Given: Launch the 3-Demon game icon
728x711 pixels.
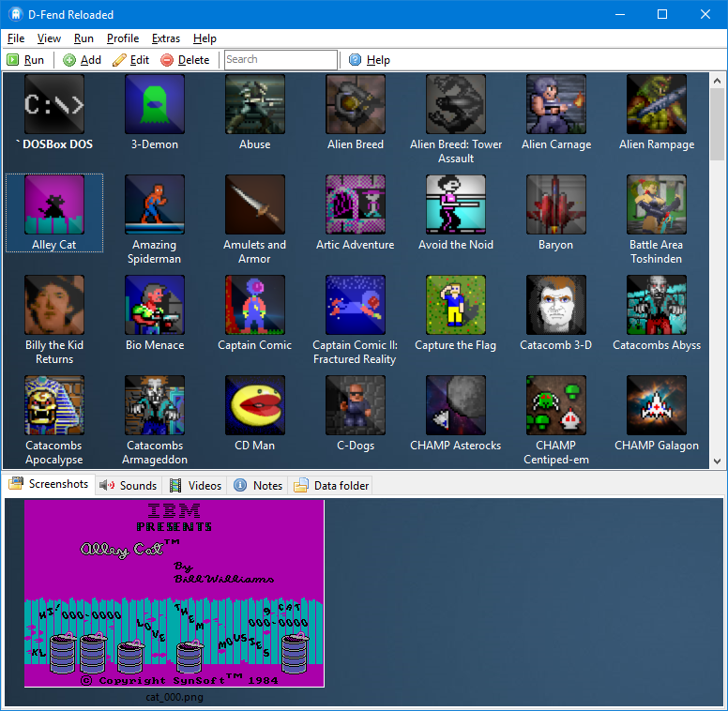Looking at the screenshot, I should pyautogui.click(x=155, y=105).
